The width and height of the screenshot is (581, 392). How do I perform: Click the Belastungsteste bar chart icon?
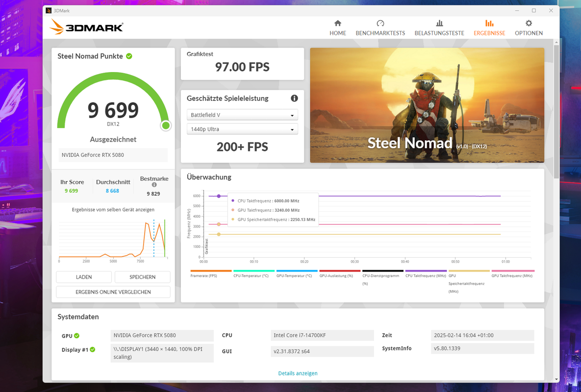(439, 24)
